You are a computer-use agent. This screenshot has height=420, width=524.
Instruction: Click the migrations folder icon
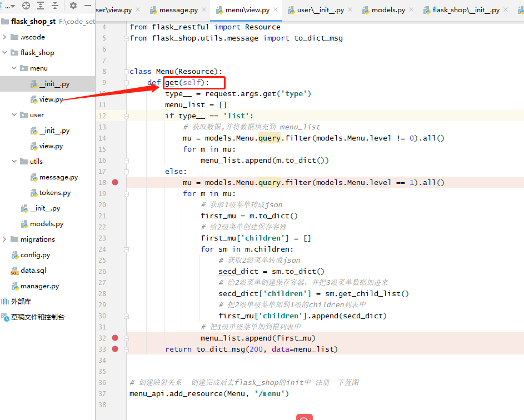tap(14, 239)
